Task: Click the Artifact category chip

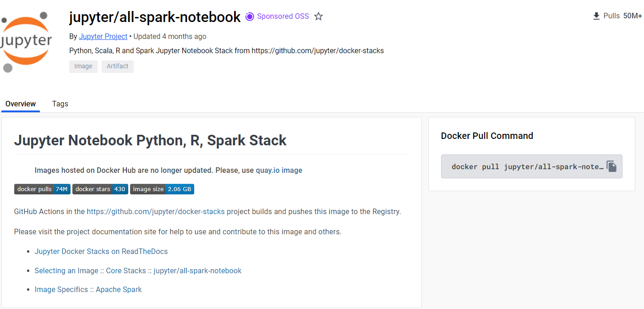Action: (x=118, y=66)
